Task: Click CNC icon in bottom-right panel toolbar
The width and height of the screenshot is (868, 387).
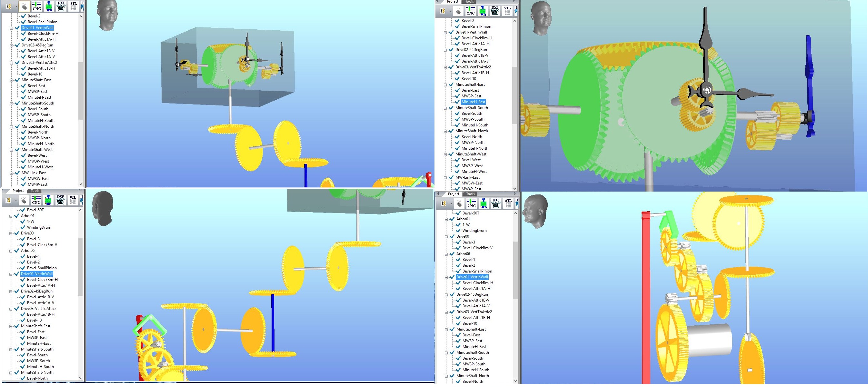Action: pos(471,203)
